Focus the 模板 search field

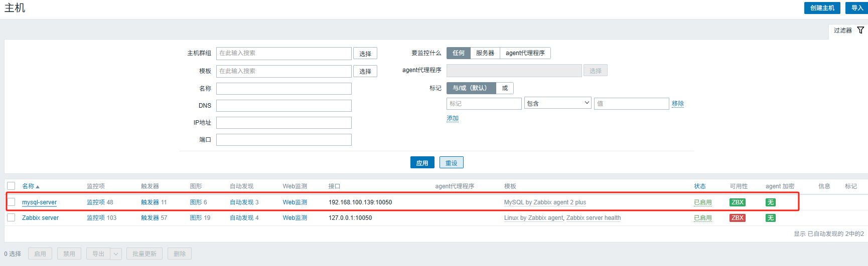tap(284, 71)
